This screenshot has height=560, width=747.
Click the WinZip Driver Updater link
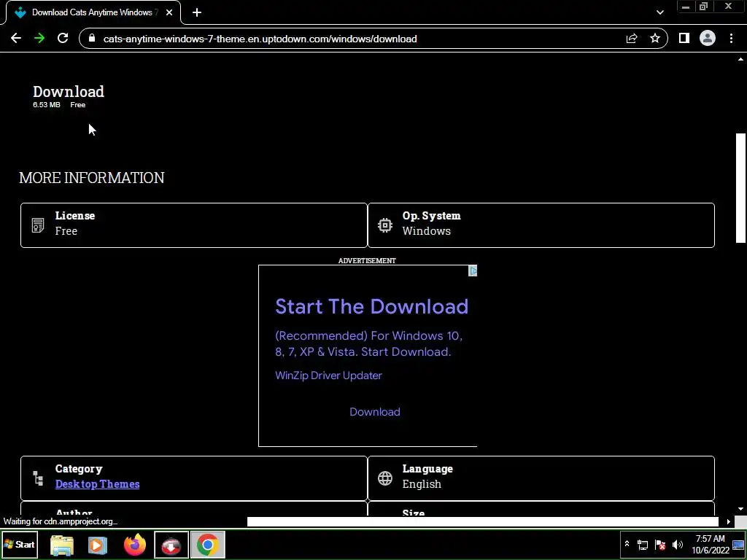tap(329, 376)
